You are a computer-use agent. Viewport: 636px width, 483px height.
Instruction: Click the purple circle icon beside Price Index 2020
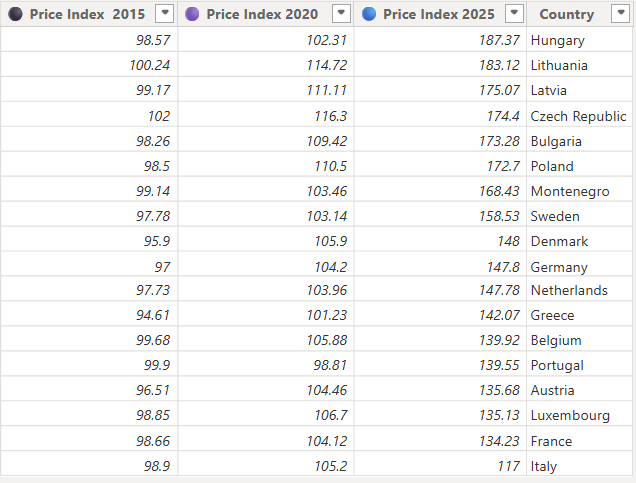pyautogui.click(x=192, y=14)
